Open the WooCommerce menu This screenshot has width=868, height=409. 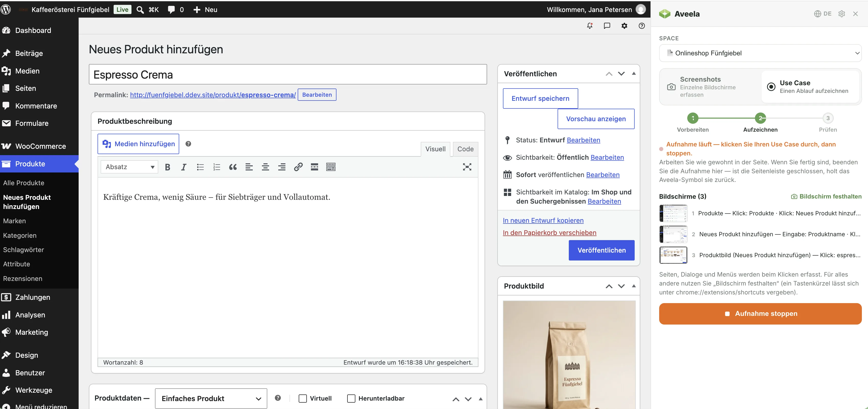click(39, 146)
